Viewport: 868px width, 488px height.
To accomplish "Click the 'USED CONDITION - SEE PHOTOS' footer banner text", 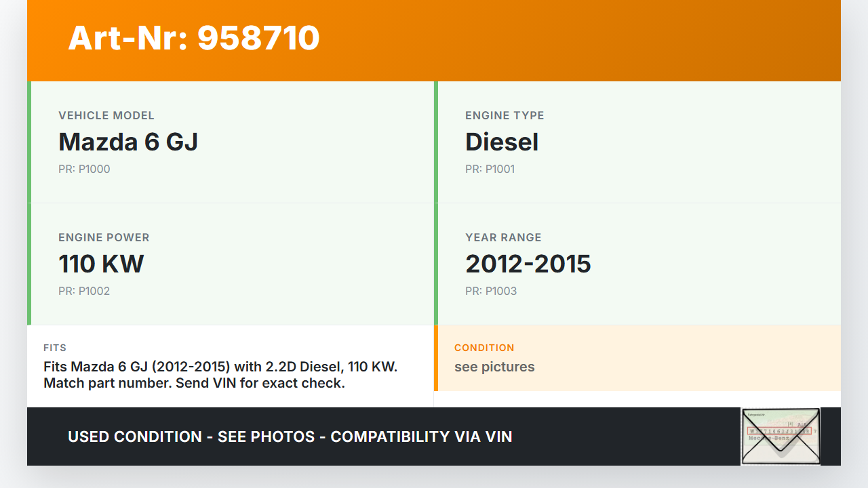I will click(290, 436).
